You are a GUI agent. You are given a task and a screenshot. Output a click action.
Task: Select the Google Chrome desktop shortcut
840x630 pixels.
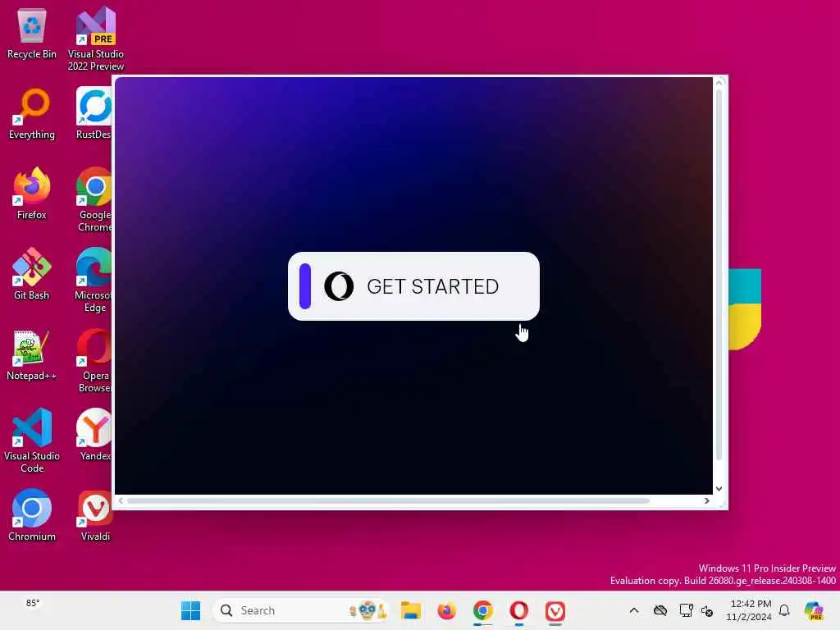click(94, 199)
